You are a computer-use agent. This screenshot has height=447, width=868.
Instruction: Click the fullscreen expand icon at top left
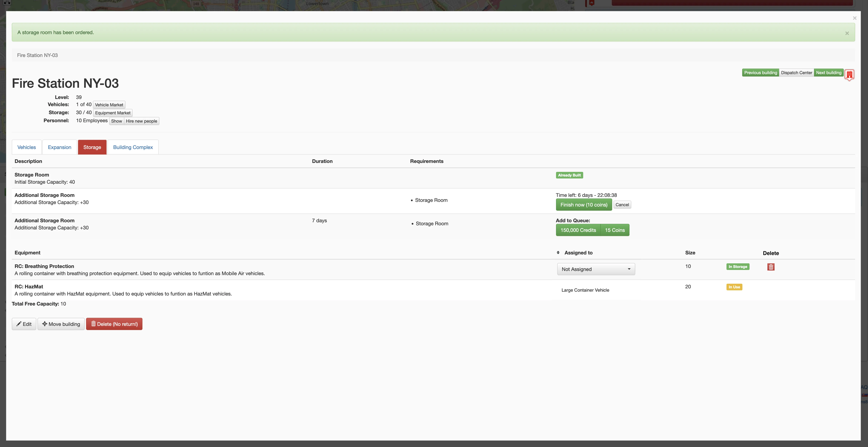(7, 2)
